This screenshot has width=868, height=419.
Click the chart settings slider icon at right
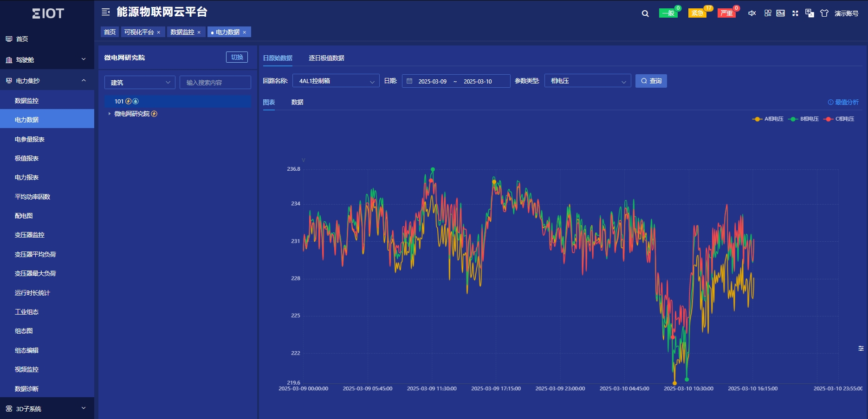coord(861,348)
